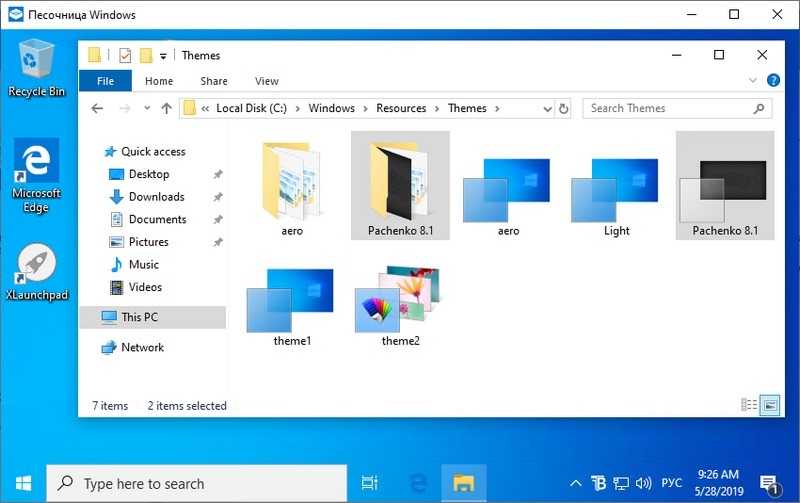Click the network tray icon
This screenshot has width=800, height=503.
pos(621,483)
